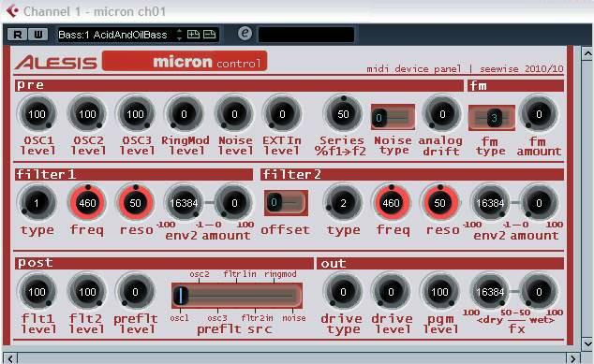
Task: Click the Cubase icon in title bar
Action: tap(12, 11)
